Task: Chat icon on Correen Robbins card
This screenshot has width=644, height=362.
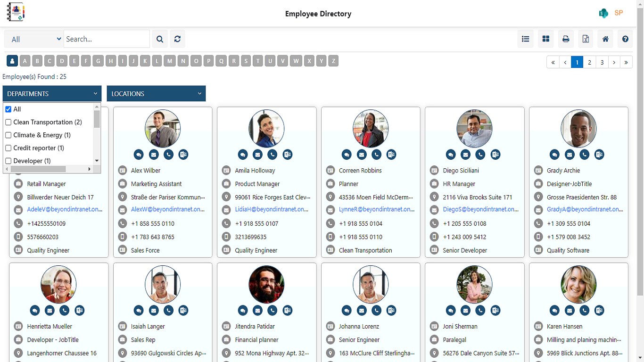Action: (x=347, y=154)
